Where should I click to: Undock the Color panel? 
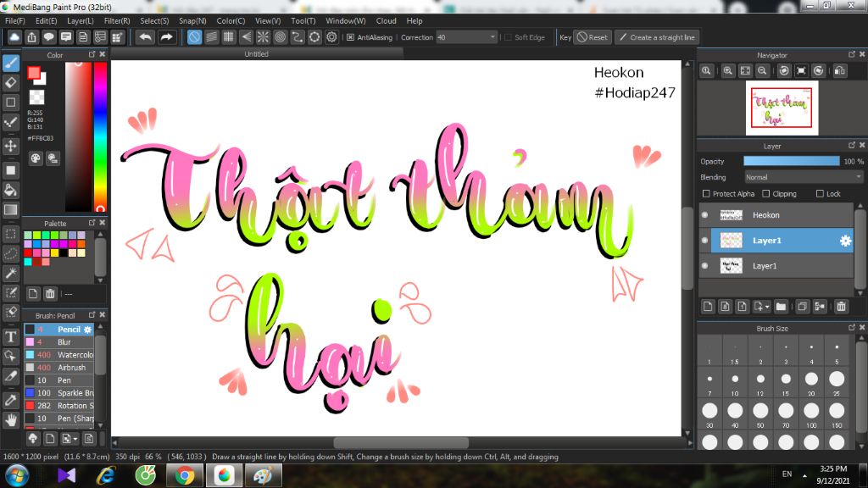(x=92, y=54)
